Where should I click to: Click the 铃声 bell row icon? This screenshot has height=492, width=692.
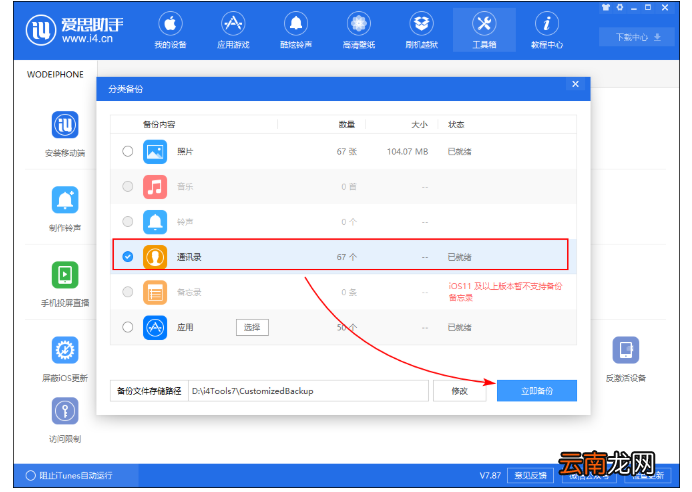pyautogui.click(x=155, y=222)
